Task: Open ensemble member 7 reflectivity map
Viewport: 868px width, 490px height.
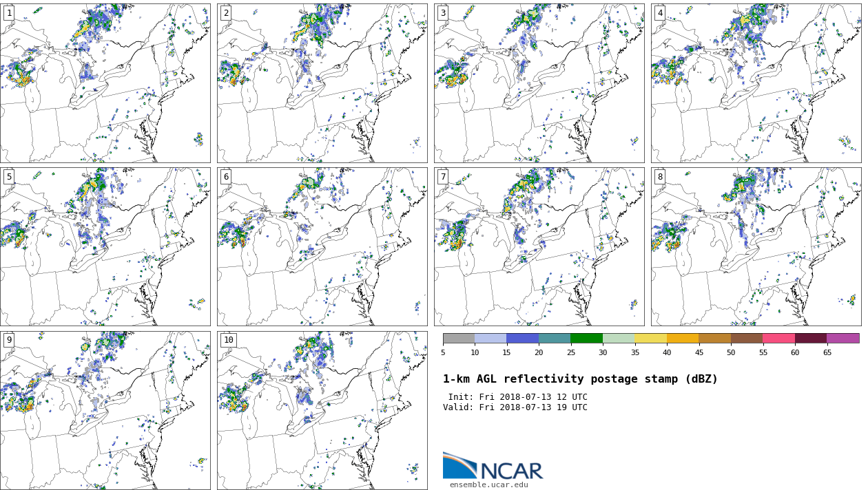Action: click(x=539, y=246)
